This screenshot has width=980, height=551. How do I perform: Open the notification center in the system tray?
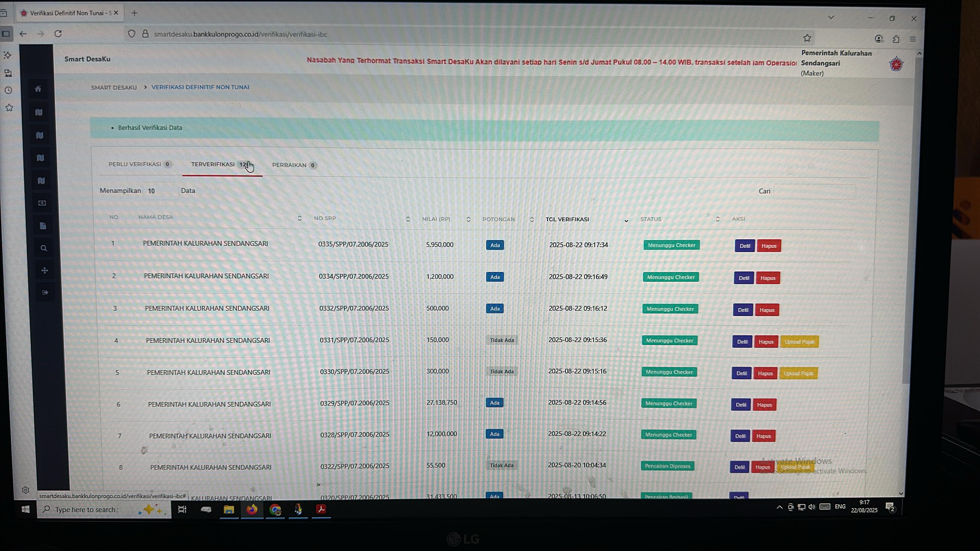[890, 507]
